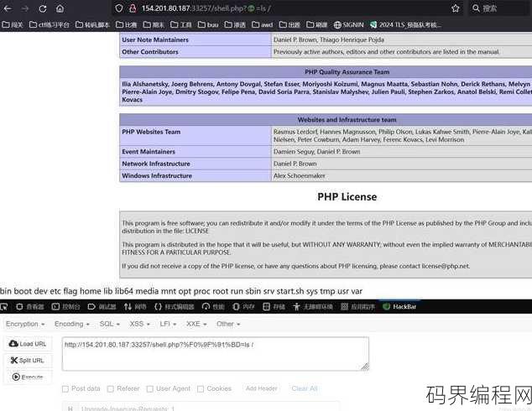Expand the Encoding dropdown
Image resolution: width=532 pixels, height=411 pixels.
(72, 325)
